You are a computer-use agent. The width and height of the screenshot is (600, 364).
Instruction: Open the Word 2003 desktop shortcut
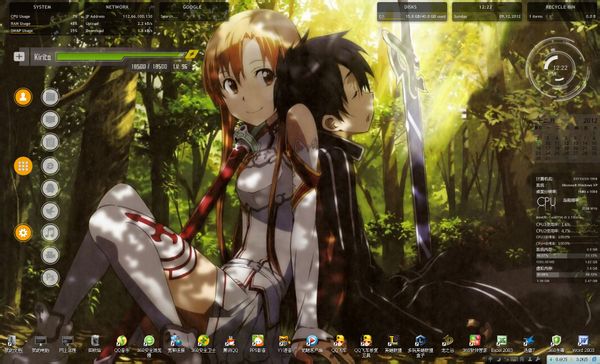coord(583,344)
